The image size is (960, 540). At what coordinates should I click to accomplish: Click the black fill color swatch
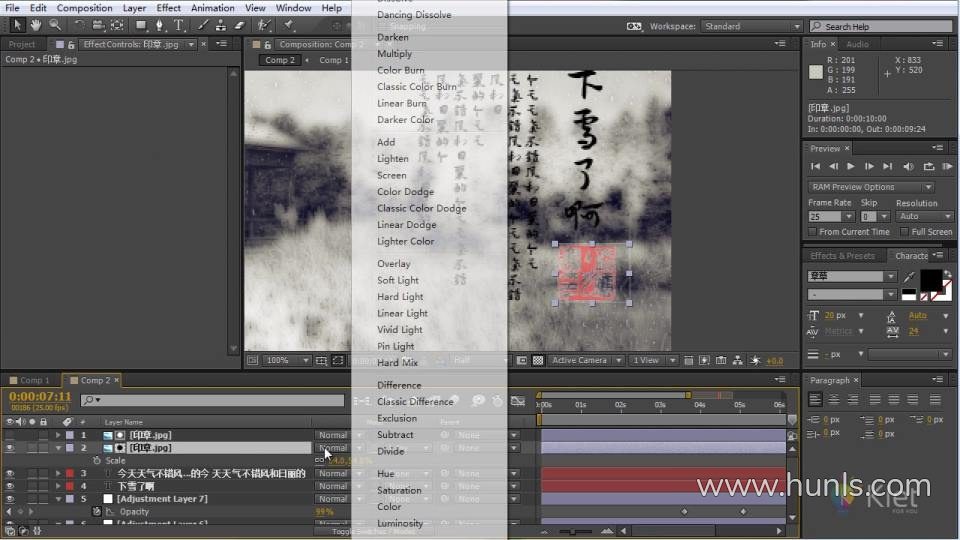pos(931,280)
